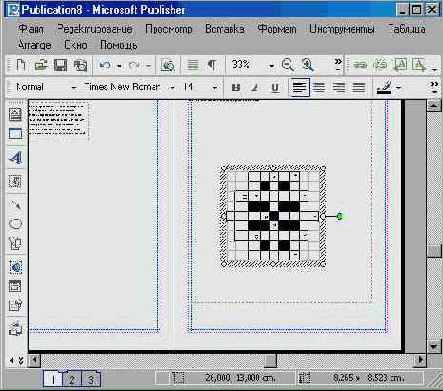This screenshot has height=391, width=443.
Task: Open the Файл menu
Action: (31, 29)
